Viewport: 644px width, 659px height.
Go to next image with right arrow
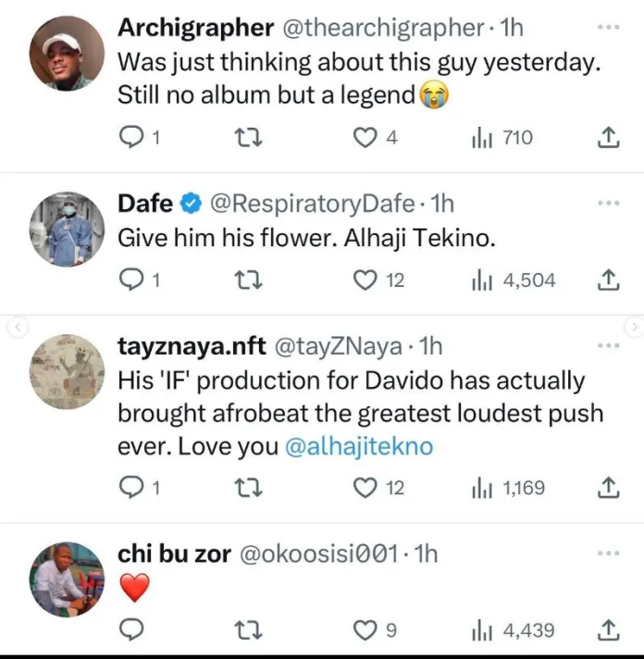(x=634, y=326)
